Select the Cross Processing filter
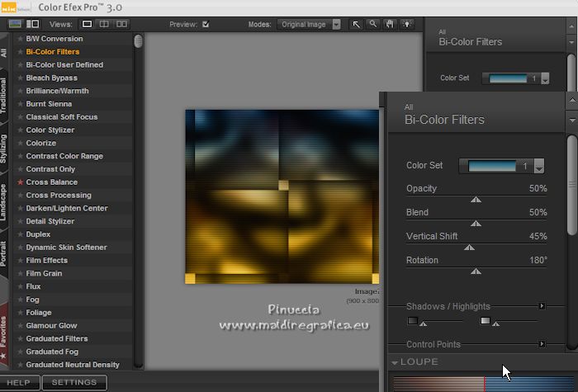 pos(59,196)
